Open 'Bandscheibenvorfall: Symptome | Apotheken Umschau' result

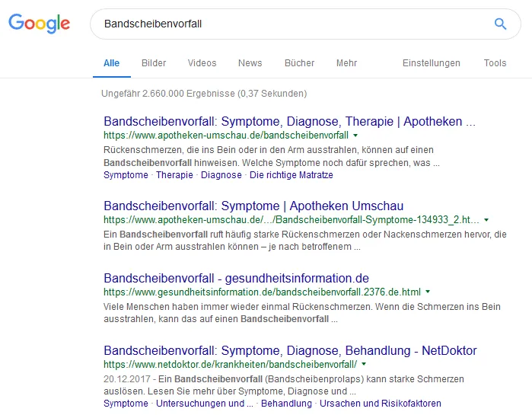(x=253, y=206)
